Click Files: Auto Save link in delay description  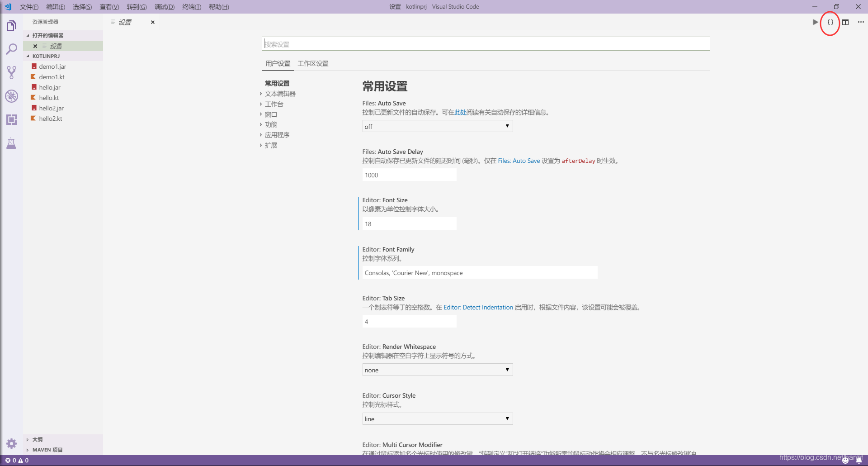519,161
